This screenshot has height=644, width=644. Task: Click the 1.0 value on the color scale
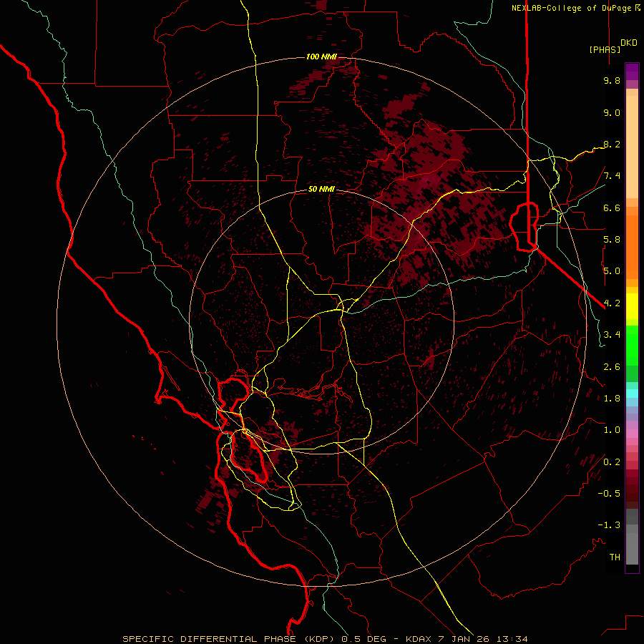point(612,430)
